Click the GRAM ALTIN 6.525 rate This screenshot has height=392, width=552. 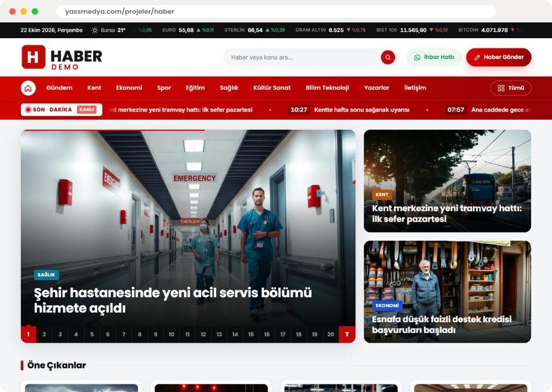pyautogui.click(x=331, y=30)
